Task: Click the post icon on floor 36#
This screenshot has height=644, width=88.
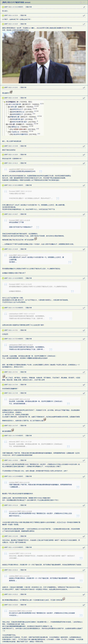Action: [3, 249]
